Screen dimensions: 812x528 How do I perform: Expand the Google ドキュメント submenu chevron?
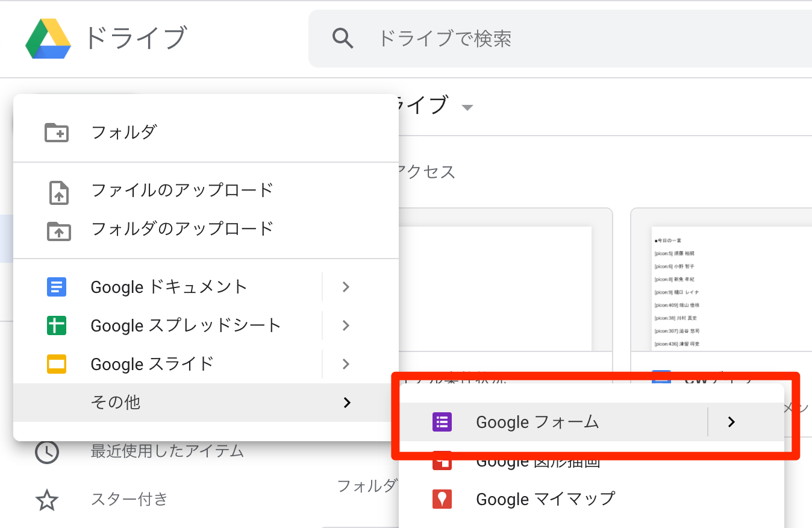[x=345, y=287]
